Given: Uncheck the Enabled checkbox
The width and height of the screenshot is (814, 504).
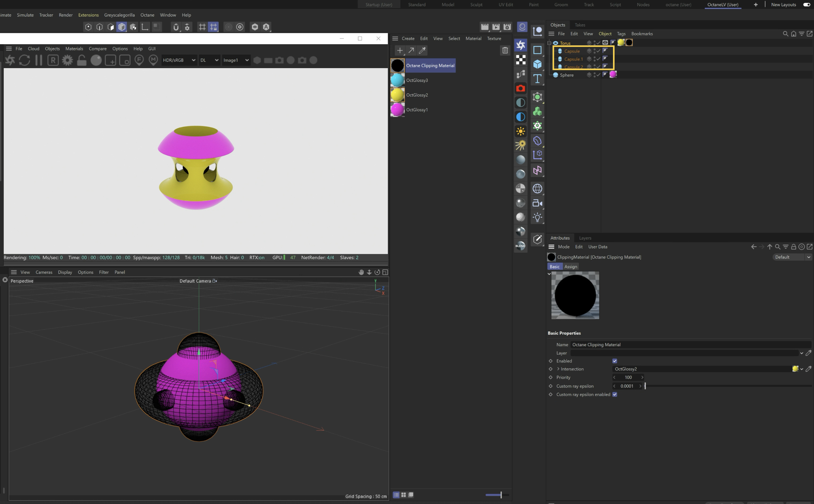Looking at the screenshot, I should point(615,361).
